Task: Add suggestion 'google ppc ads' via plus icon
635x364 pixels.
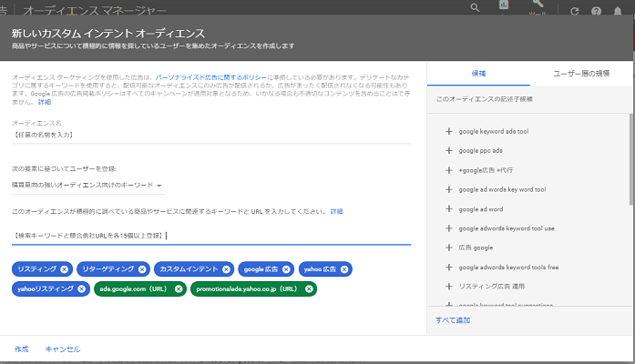Action: (449, 150)
